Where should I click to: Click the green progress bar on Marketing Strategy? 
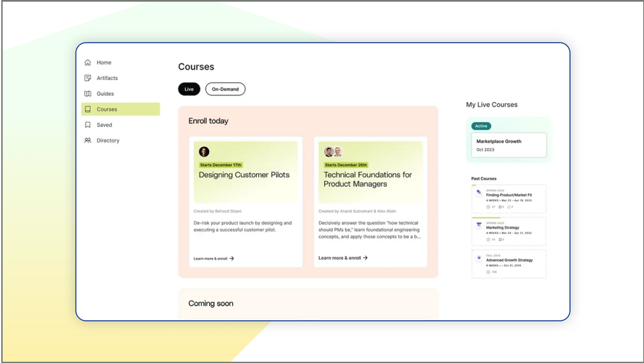486,218
